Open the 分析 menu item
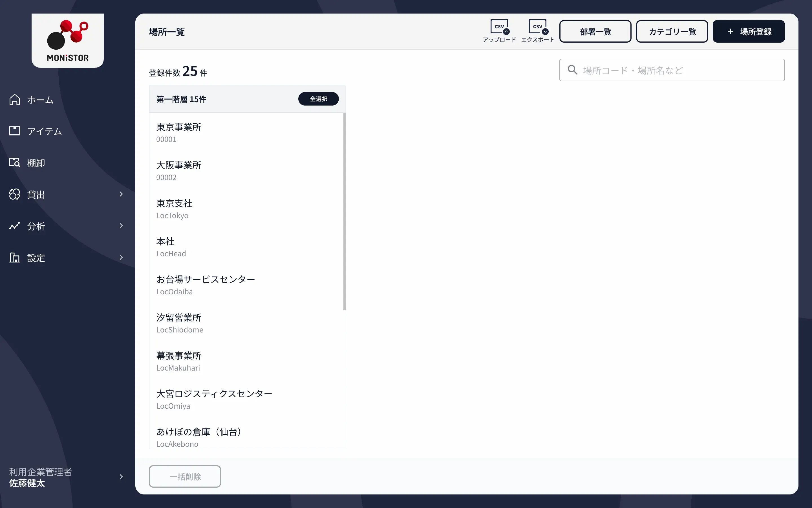Screen dimensions: 812x508 67,226
